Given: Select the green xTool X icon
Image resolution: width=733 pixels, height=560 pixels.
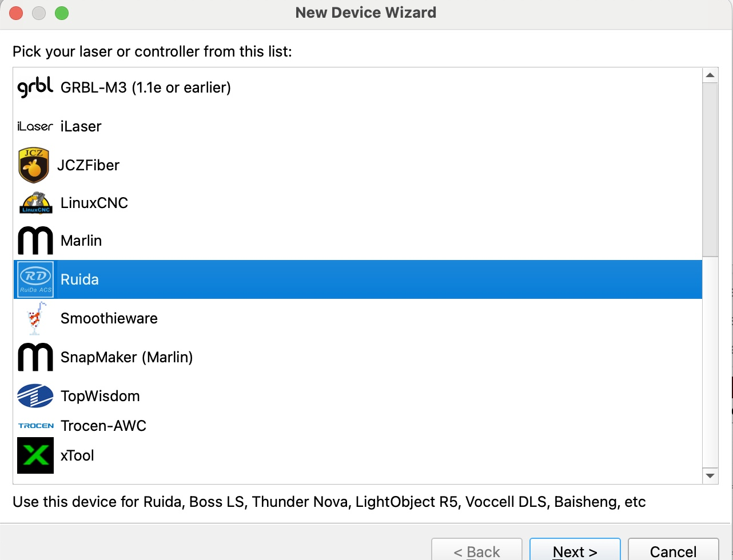Looking at the screenshot, I should point(35,455).
